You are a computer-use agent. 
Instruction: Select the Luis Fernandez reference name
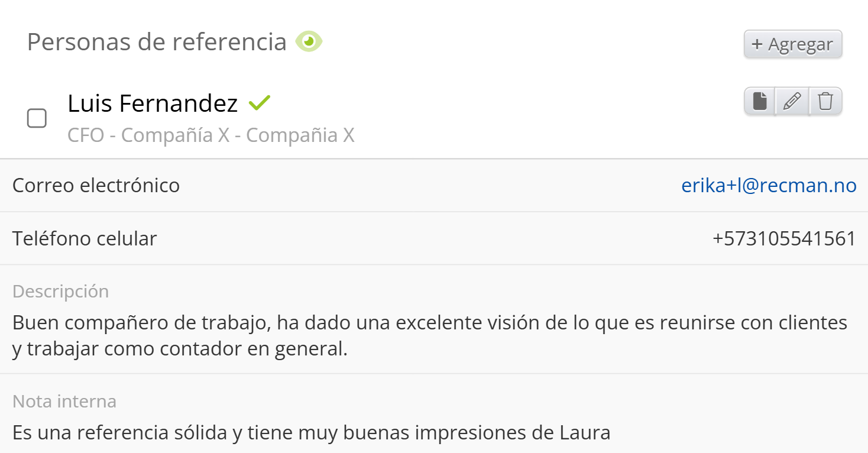[x=153, y=103]
